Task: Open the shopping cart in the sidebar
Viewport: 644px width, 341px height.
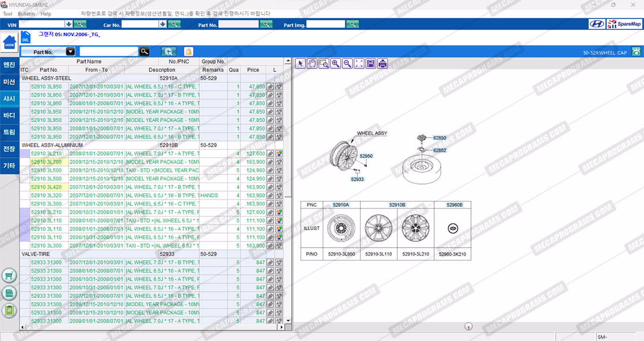Action: (9, 275)
